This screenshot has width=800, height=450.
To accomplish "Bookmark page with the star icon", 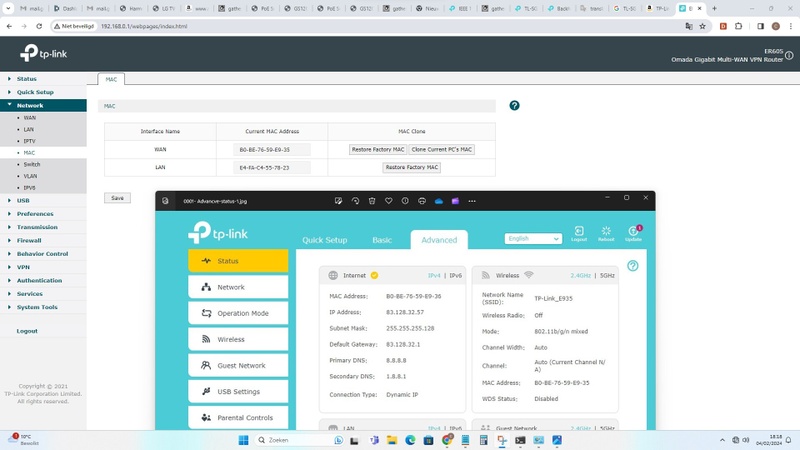I will point(703,26).
